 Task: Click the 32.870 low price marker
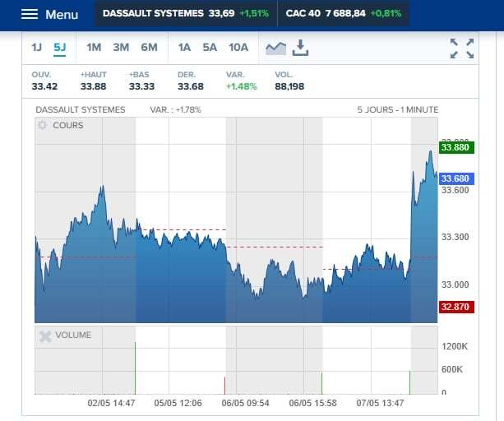pos(456,307)
